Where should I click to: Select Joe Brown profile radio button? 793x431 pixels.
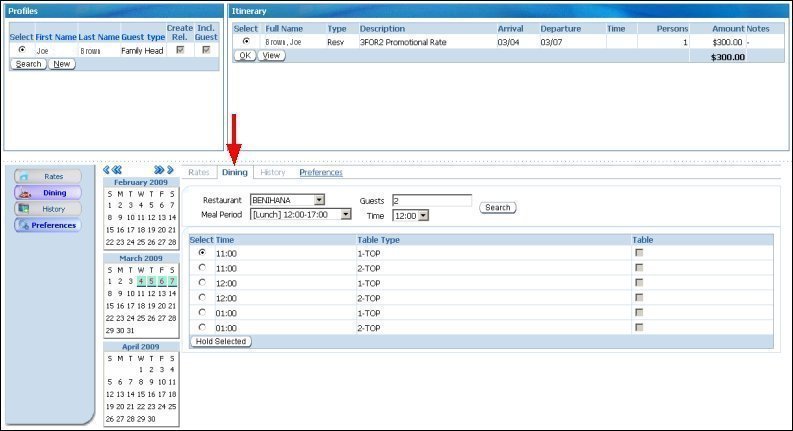[22, 50]
